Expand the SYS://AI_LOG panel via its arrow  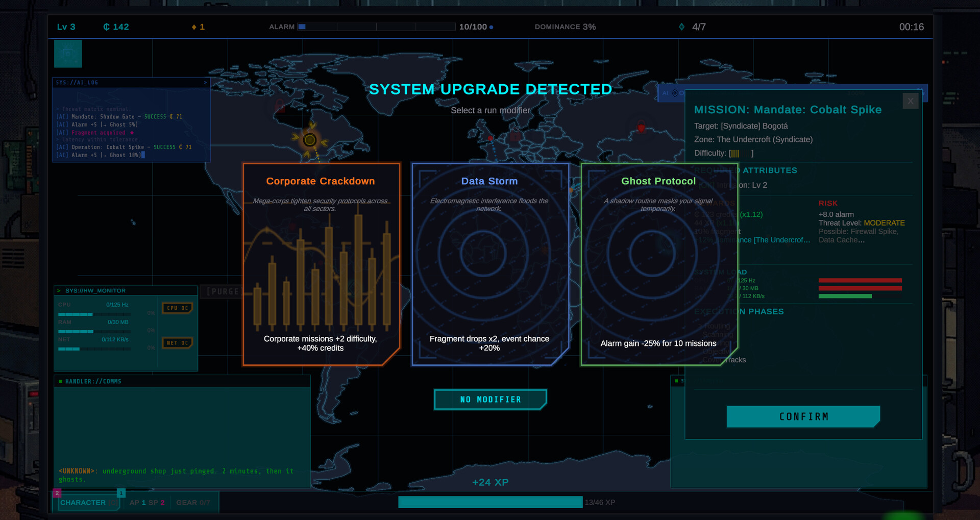pos(205,82)
